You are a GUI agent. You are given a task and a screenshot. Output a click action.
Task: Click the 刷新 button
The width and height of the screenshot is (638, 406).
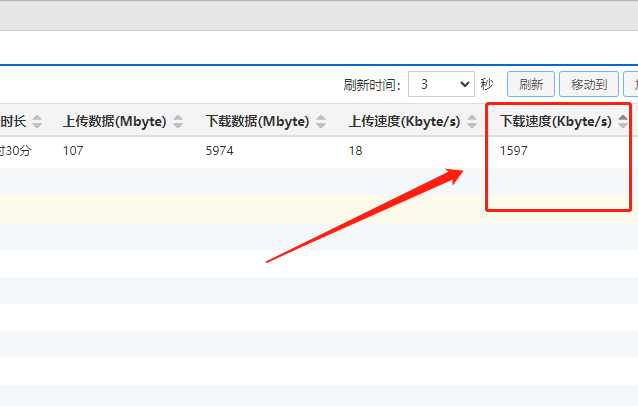click(531, 85)
